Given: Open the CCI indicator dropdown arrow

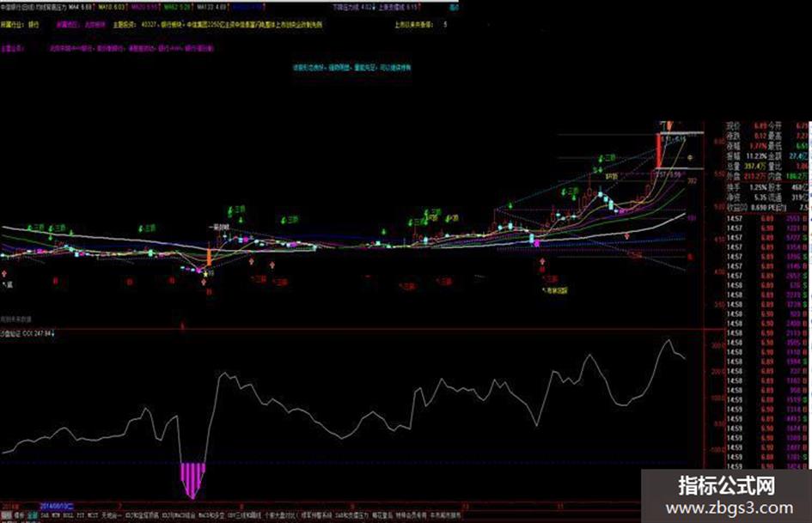Looking at the screenshot, I should pos(53,334).
